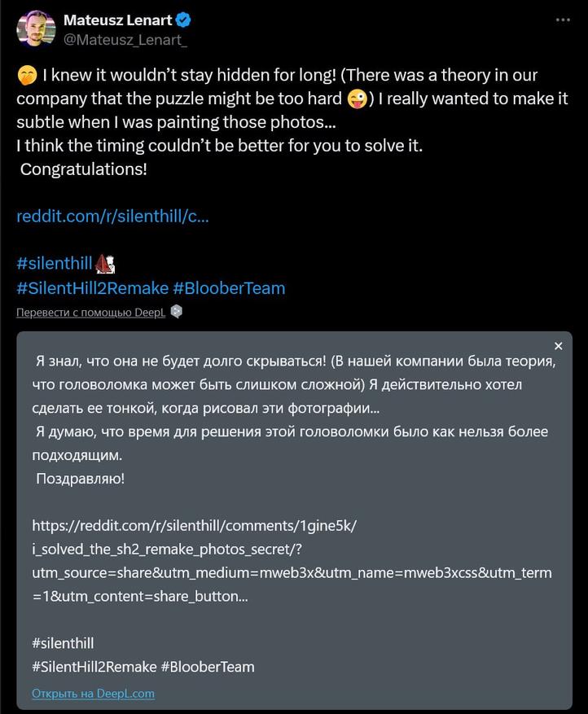Screen dimensions: 588x714
Task: Click the DeepL logo icon
Action: (x=177, y=313)
